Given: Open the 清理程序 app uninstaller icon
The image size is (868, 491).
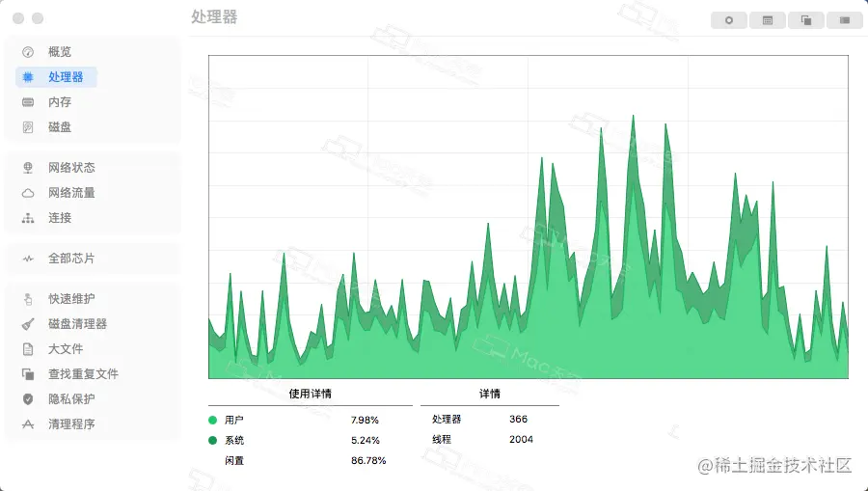Looking at the screenshot, I should tap(28, 424).
